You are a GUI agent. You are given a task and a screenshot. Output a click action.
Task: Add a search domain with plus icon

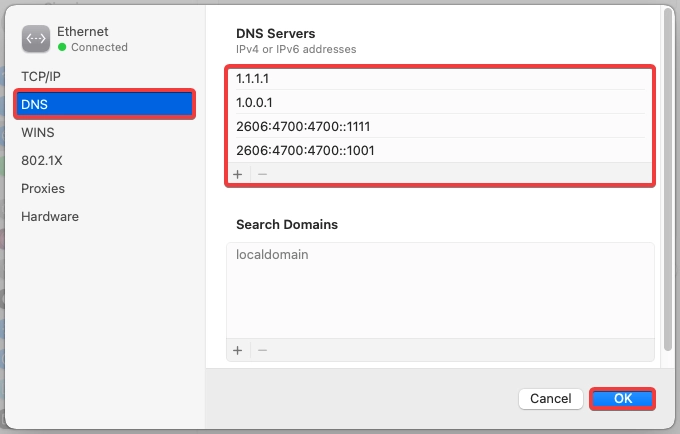[238, 350]
